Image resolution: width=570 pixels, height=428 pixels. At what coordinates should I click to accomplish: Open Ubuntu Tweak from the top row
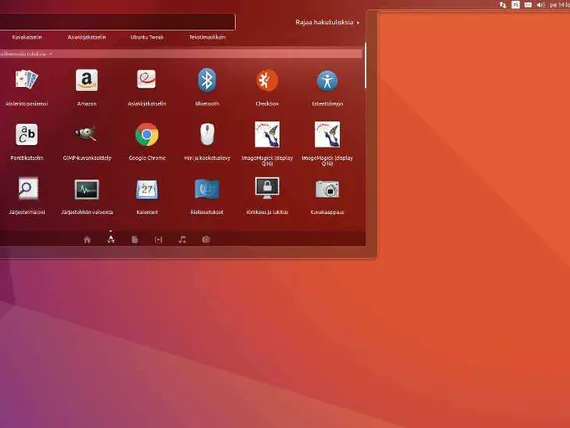click(x=147, y=37)
